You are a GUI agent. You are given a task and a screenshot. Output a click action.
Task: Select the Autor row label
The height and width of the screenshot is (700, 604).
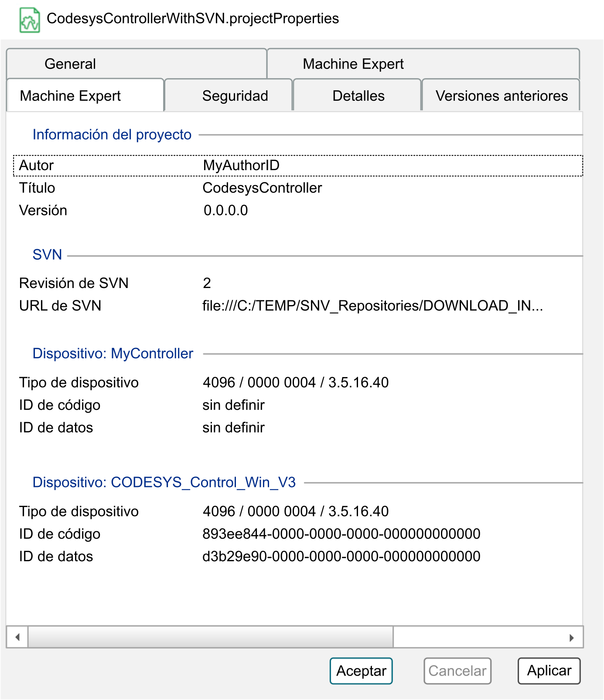[36, 165]
